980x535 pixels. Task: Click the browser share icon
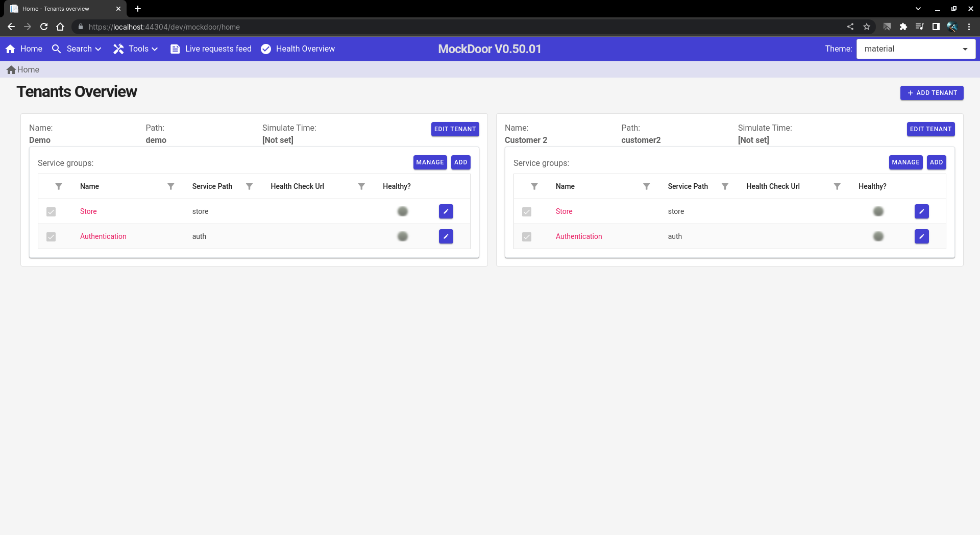[x=850, y=27]
